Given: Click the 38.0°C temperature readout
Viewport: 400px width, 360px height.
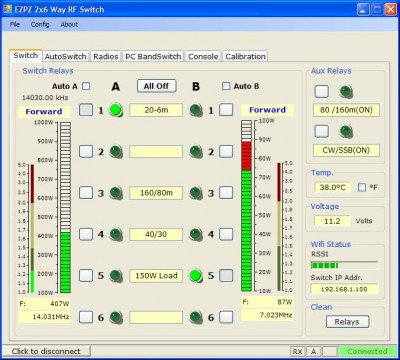Looking at the screenshot, I should pyautogui.click(x=332, y=187).
